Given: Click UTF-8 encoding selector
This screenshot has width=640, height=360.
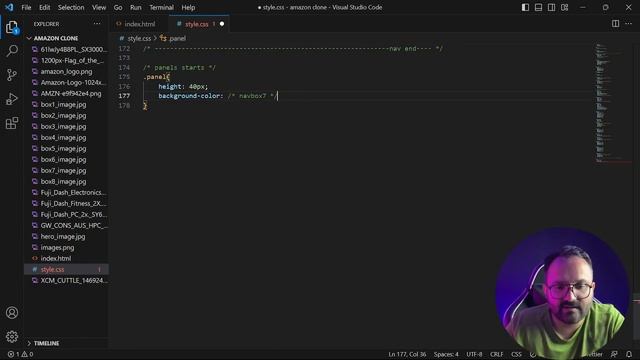Looking at the screenshot, I should point(474,354).
